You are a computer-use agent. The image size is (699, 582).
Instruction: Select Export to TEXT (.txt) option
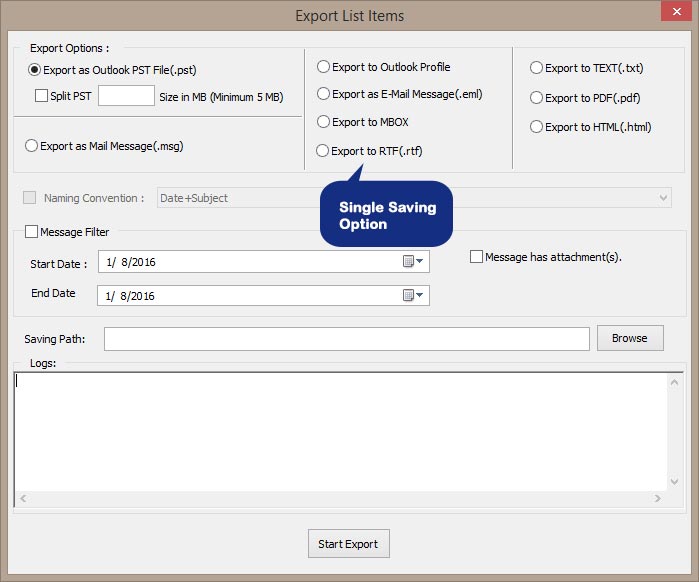click(537, 68)
